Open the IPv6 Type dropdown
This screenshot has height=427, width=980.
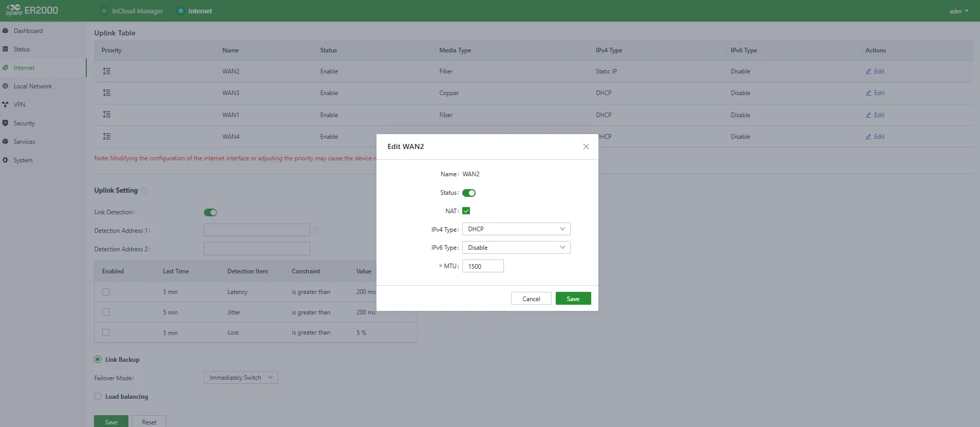pyautogui.click(x=516, y=248)
